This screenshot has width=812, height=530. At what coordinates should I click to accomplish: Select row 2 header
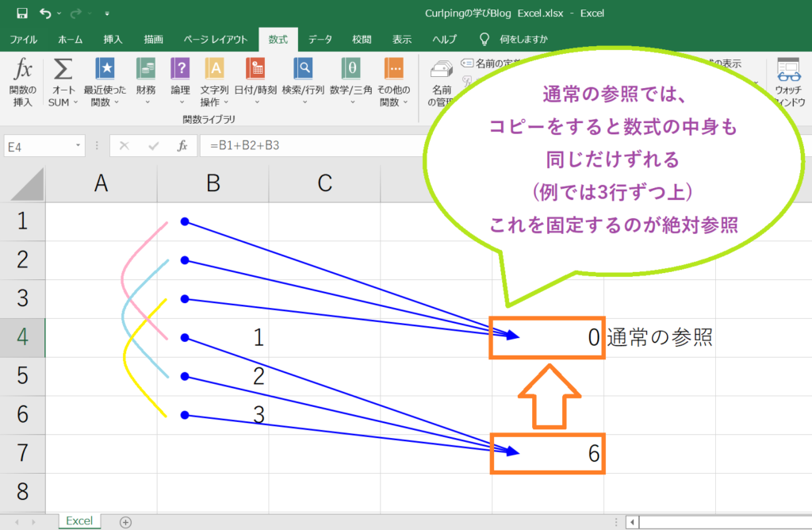(22, 260)
